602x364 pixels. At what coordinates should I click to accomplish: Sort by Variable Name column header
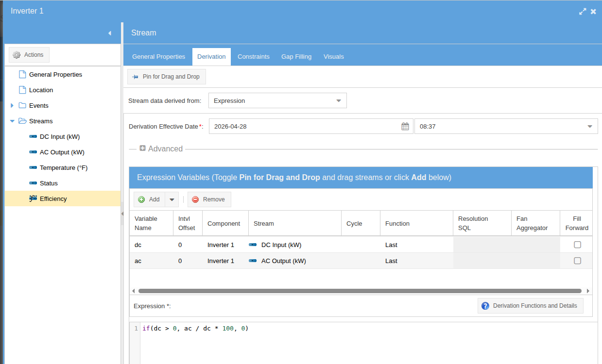click(x=151, y=223)
